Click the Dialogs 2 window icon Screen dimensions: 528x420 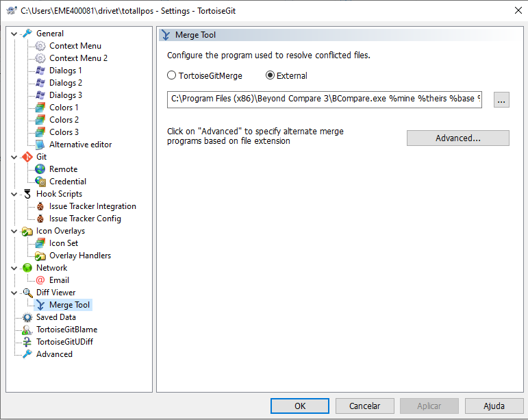tap(40, 83)
